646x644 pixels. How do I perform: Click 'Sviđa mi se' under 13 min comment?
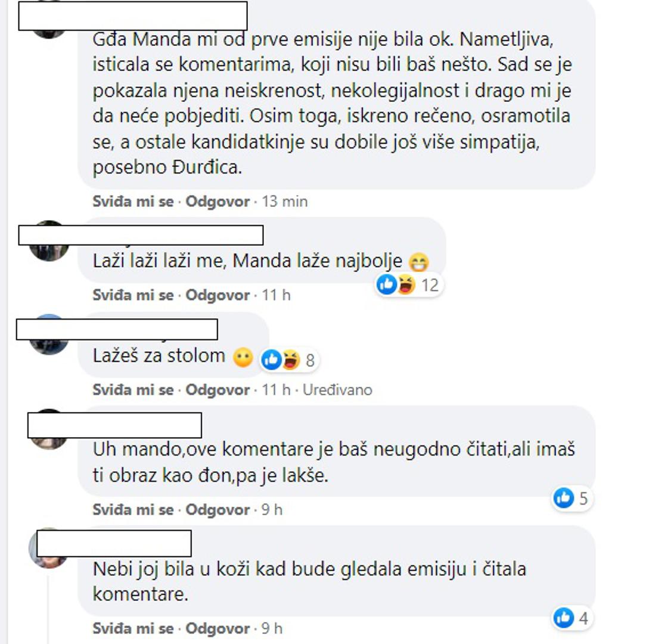point(133,201)
